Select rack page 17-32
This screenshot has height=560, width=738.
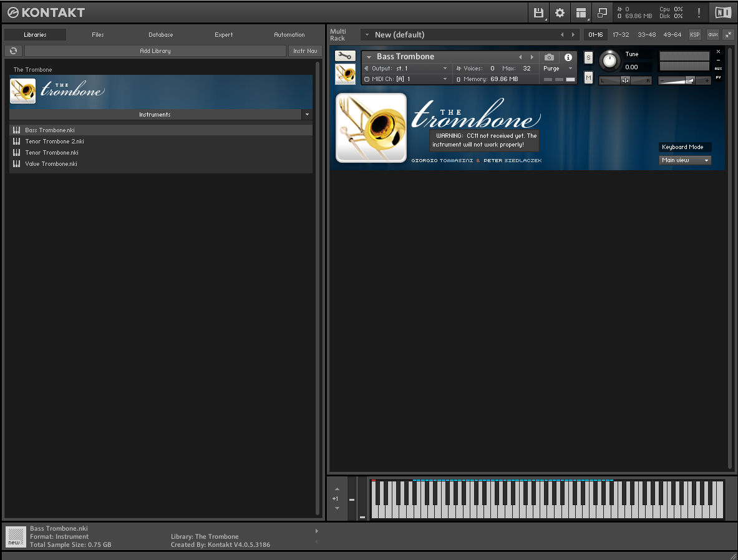coord(621,34)
